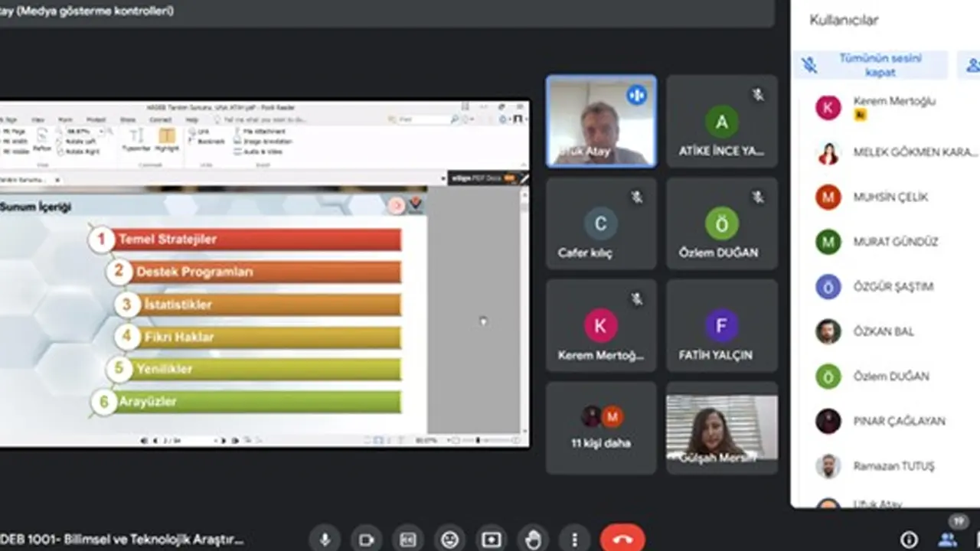
Task: Open the emoji reactions button
Action: click(449, 540)
